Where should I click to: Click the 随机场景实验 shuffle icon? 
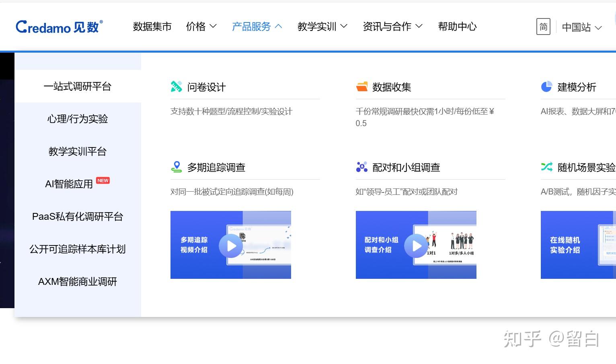[x=546, y=166]
